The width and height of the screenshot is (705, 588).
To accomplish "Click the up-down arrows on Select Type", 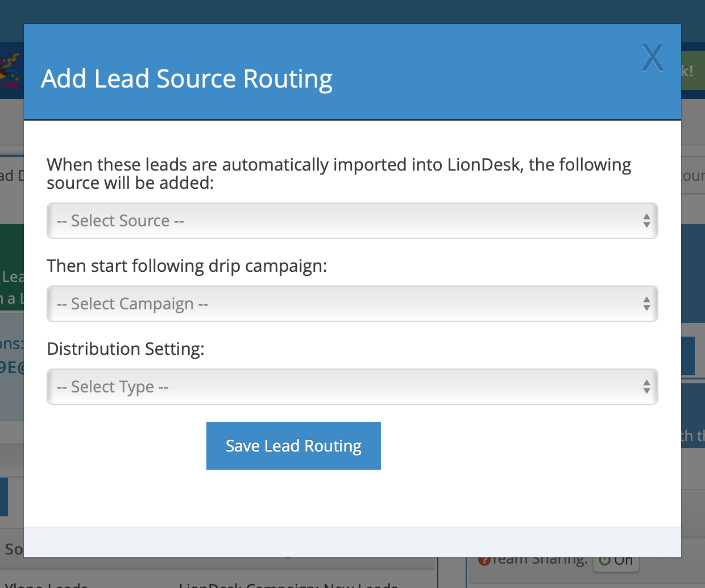I will [x=646, y=387].
